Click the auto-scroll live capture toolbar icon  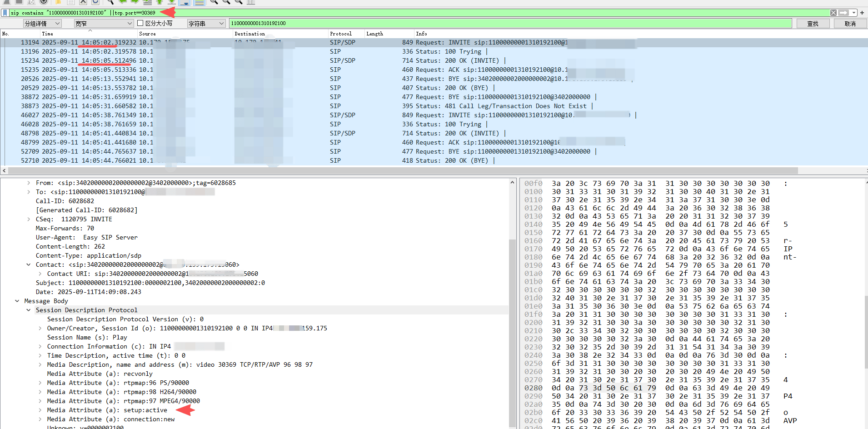tap(184, 2)
